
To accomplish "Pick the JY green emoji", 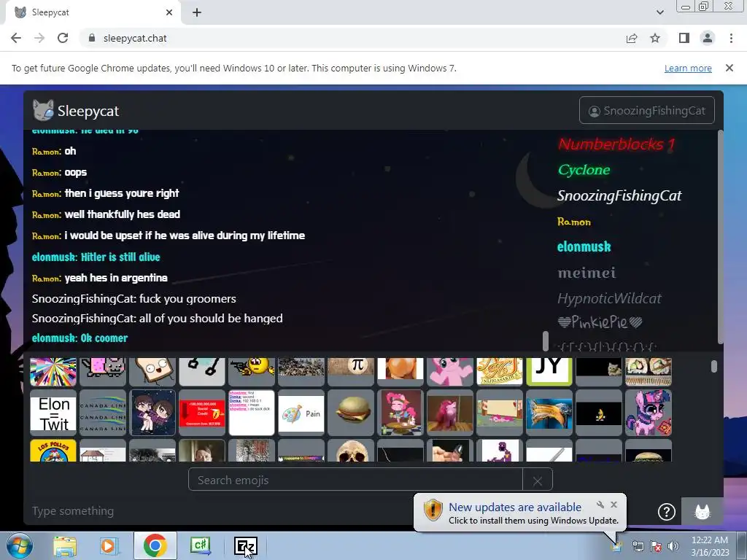I will [x=549, y=371].
